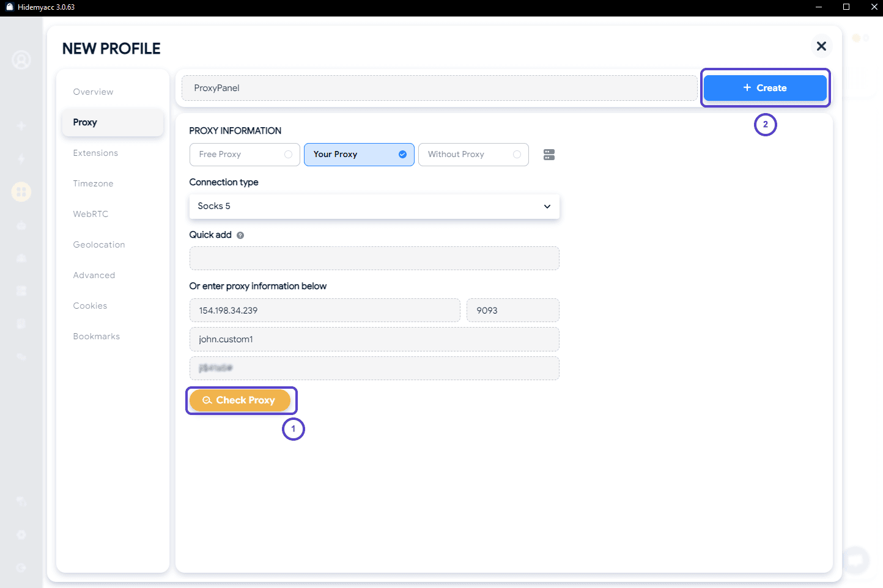
Task: Click the Quick add help icon
Action: (x=240, y=235)
